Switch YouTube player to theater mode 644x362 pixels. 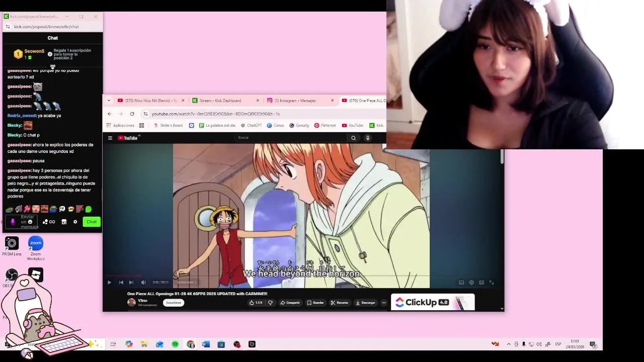click(481, 283)
